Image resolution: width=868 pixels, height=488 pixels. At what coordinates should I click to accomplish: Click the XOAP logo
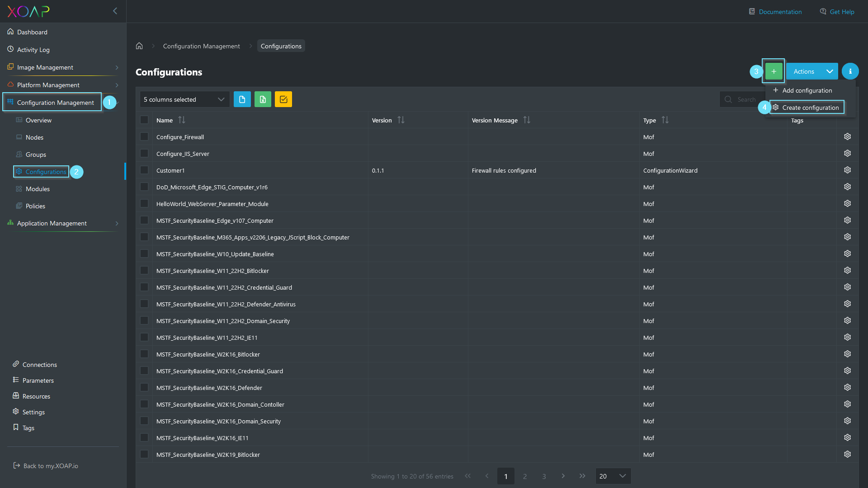[28, 11]
